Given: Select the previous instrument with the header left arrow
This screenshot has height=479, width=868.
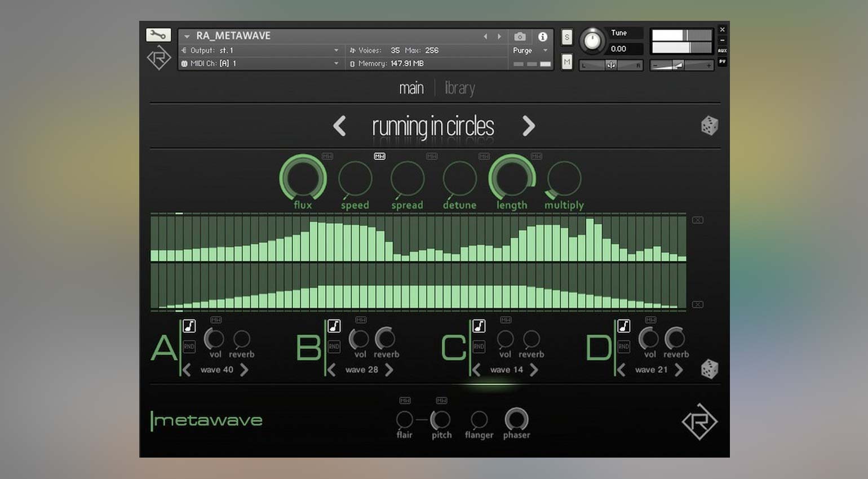Looking at the screenshot, I should 485,36.
